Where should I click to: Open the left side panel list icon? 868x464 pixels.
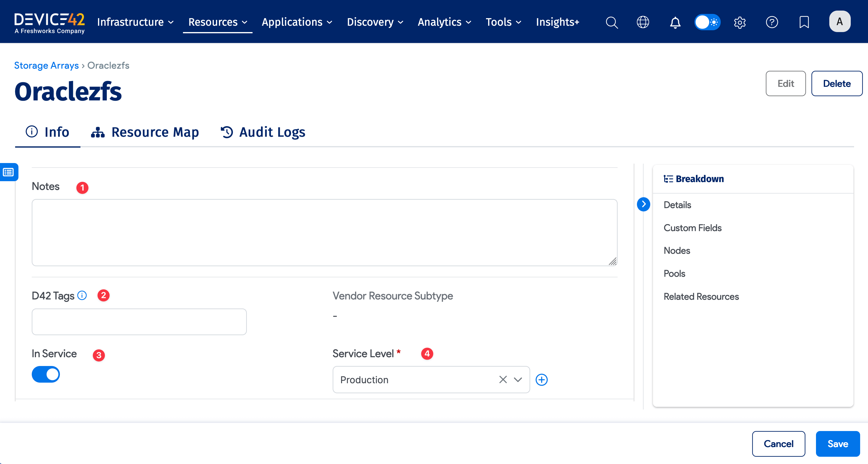tap(8, 172)
